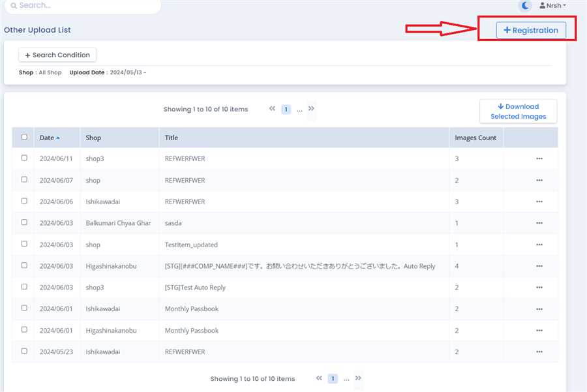Screen dimensions: 587x392
Task: Go to previous page in top pagination
Action: pyautogui.click(x=272, y=109)
